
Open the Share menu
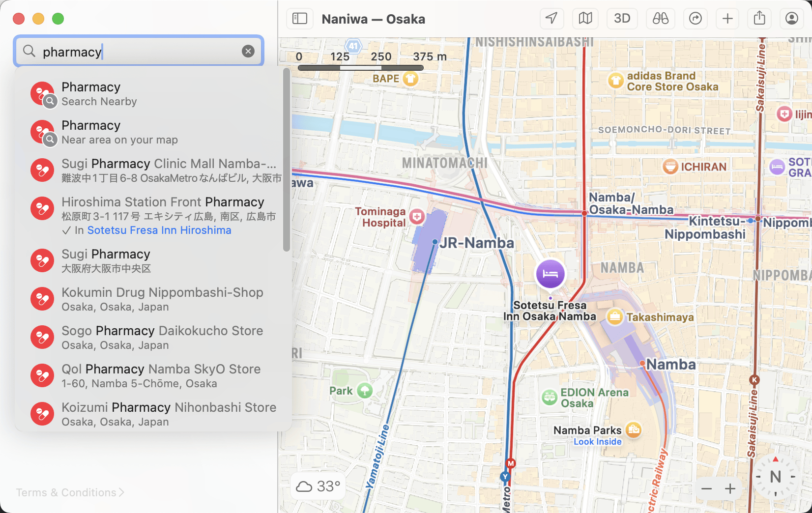(x=760, y=19)
